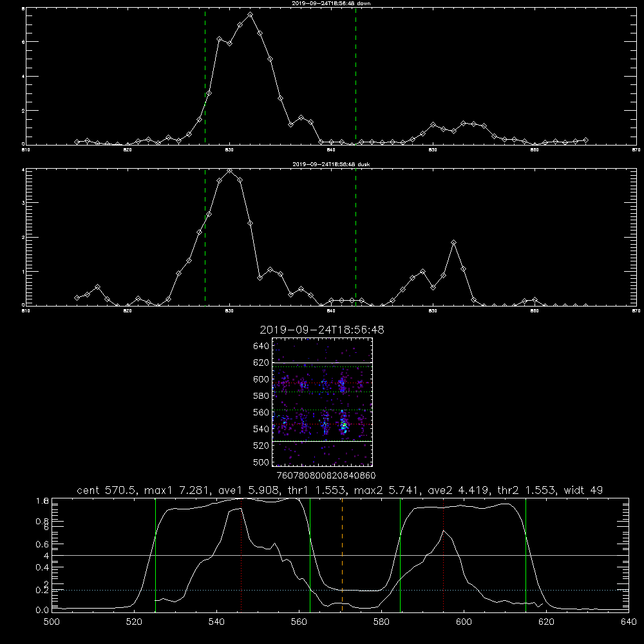Viewport: 644px width, 644px height.
Task: Click "thr2 1.553" in the stats line
Action: [x=526, y=490]
